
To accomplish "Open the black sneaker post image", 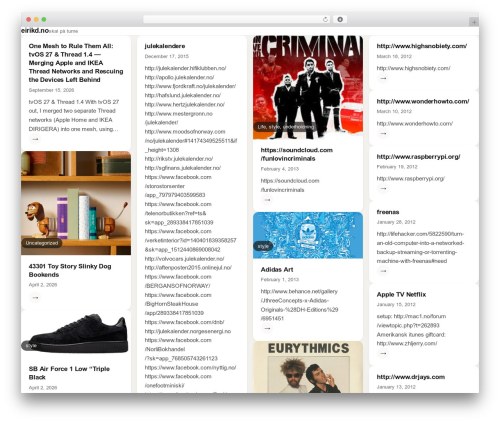I will [76, 333].
